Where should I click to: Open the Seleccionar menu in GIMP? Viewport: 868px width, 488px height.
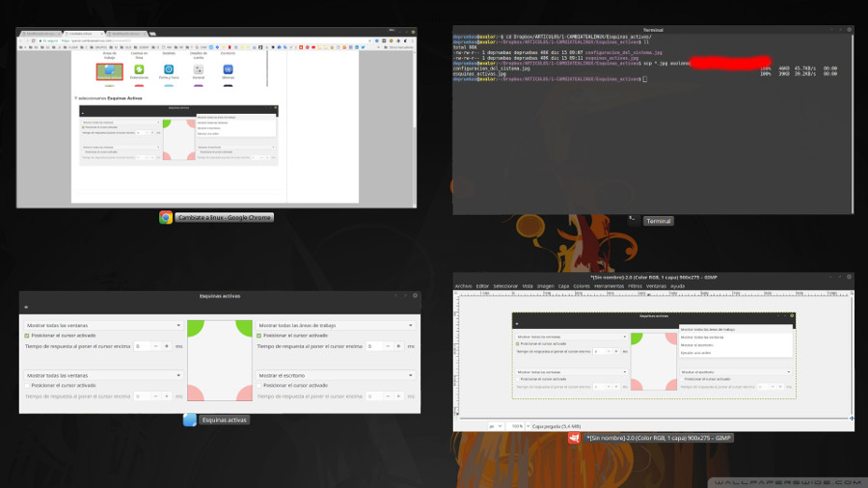(x=505, y=286)
